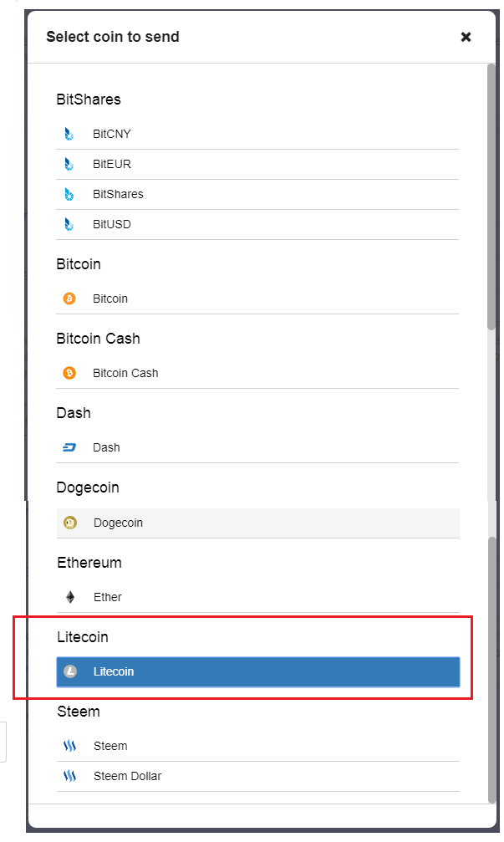The image size is (504, 842).
Task: Choose the Dash text entry
Action: click(x=106, y=447)
